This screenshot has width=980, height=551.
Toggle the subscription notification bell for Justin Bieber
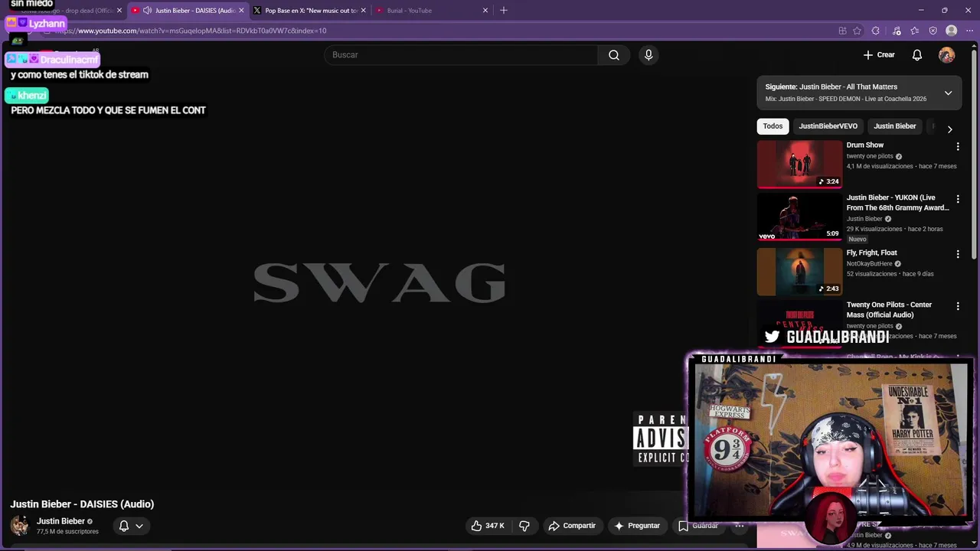click(123, 526)
